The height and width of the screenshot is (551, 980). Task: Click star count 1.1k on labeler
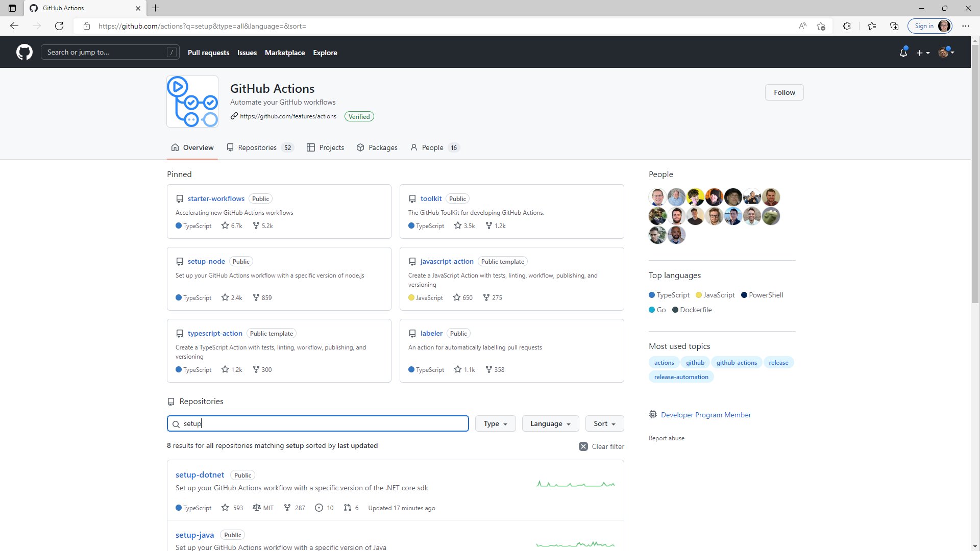(464, 369)
